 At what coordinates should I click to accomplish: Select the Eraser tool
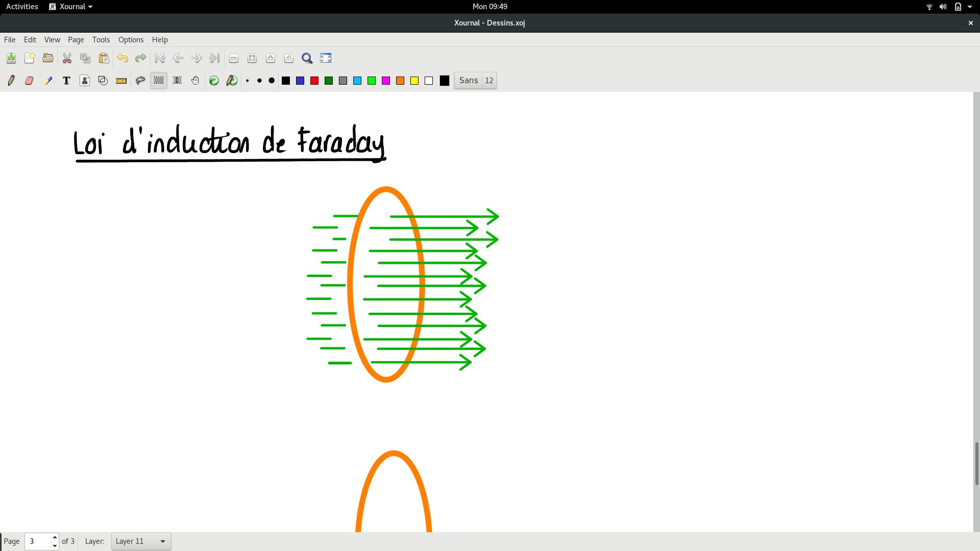(29, 81)
